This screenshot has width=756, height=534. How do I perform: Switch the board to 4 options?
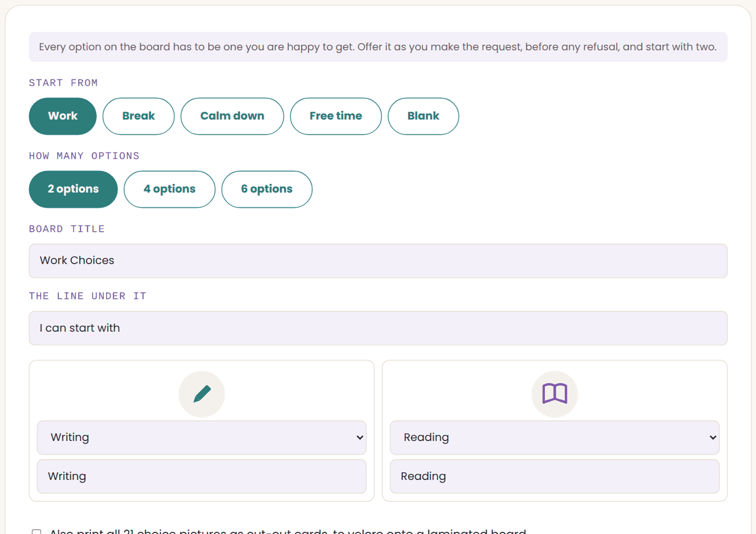coord(170,189)
